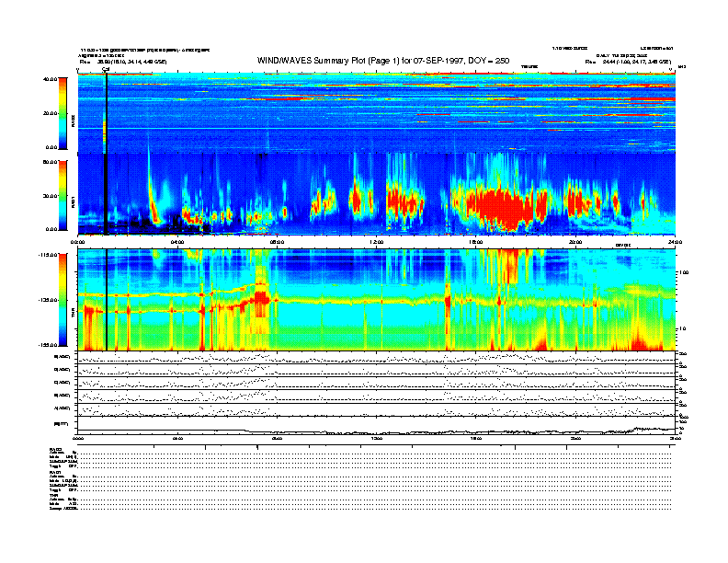Click the 04:00 tick label below RAD1 spectrogram
728x563 pixels.
[177, 242]
